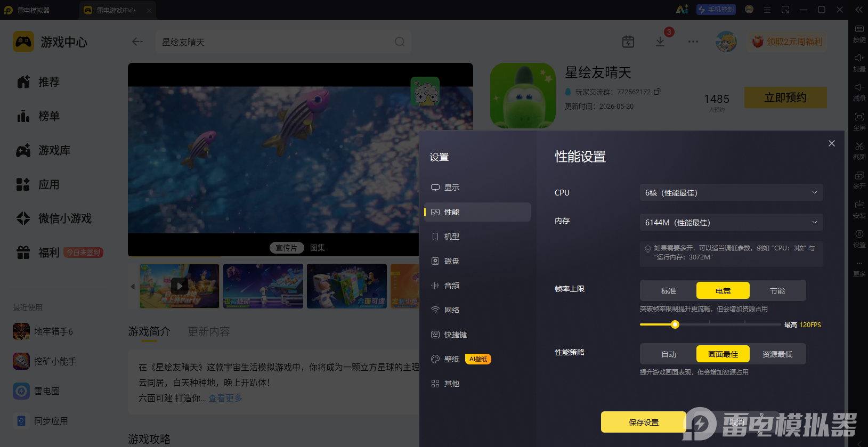
Task: Open 雷电圈 from recent list
Action: (x=37, y=391)
